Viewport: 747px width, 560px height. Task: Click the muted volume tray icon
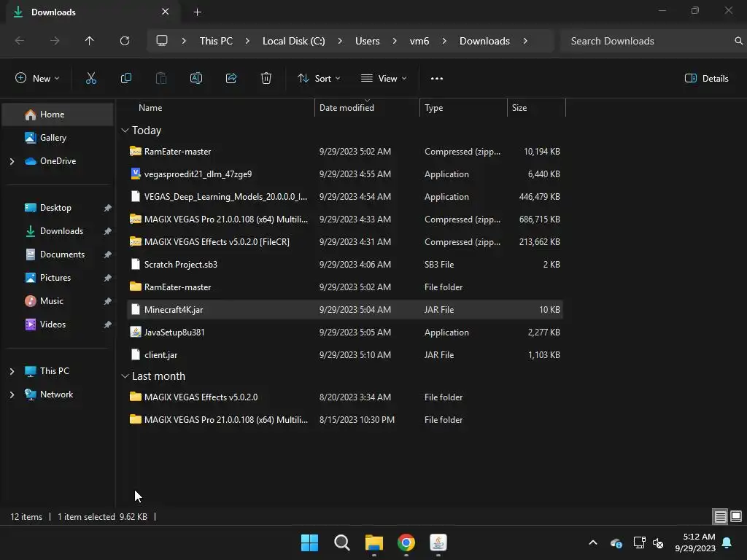coord(658,542)
